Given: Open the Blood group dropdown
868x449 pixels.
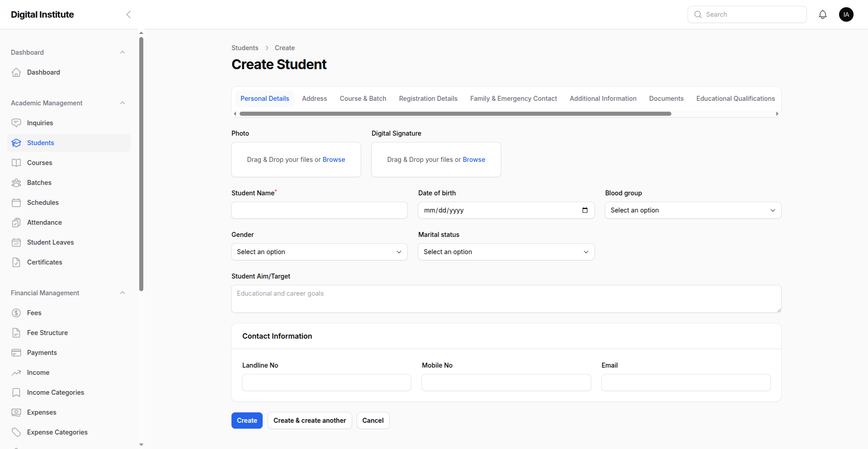Looking at the screenshot, I should point(693,210).
